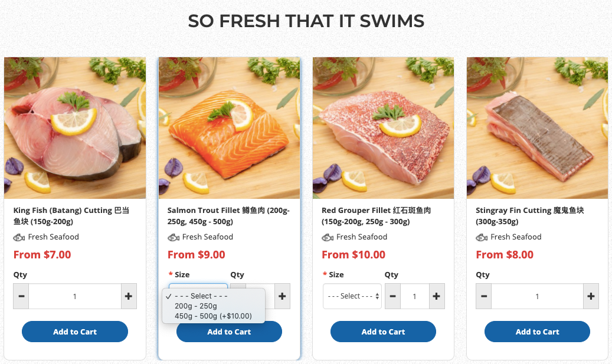Click the fish icon under Stingray Fin
The image size is (612, 364).
(482, 237)
